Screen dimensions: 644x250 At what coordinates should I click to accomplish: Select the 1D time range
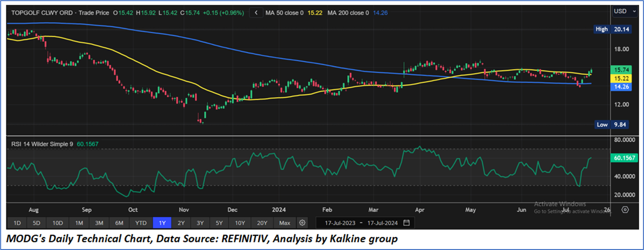(17, 223)
